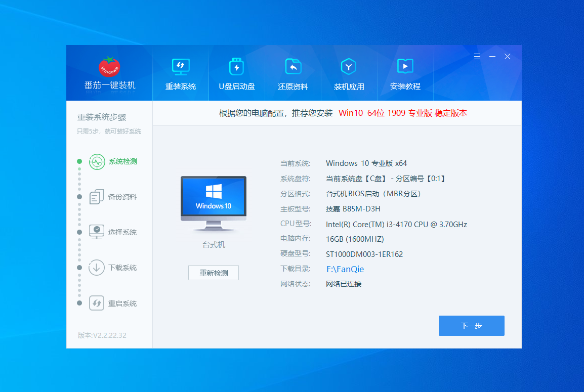Click the 重新检测 re-detect button
584x392 pixels.
coord(214,273)
